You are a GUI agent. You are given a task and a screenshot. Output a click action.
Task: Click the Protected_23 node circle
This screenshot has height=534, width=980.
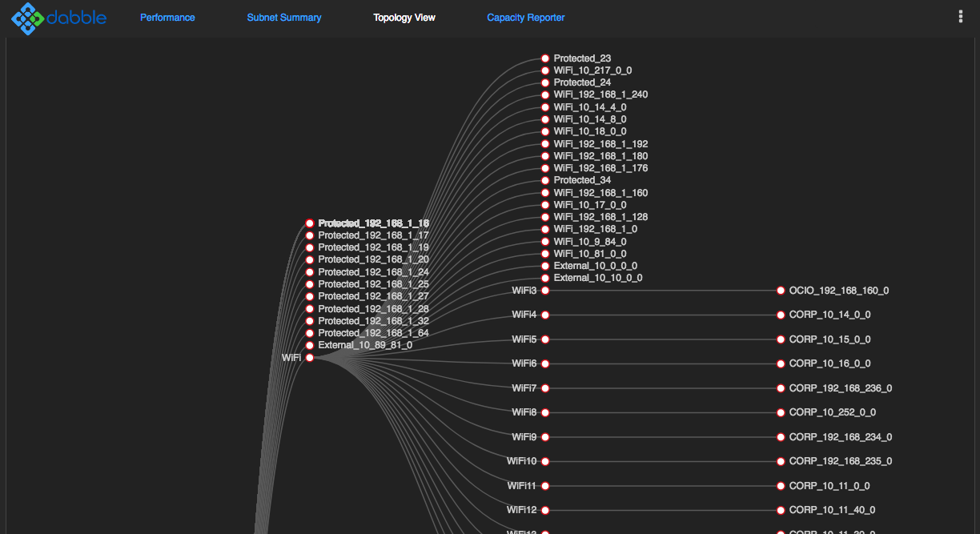click(x=545, y=58)
